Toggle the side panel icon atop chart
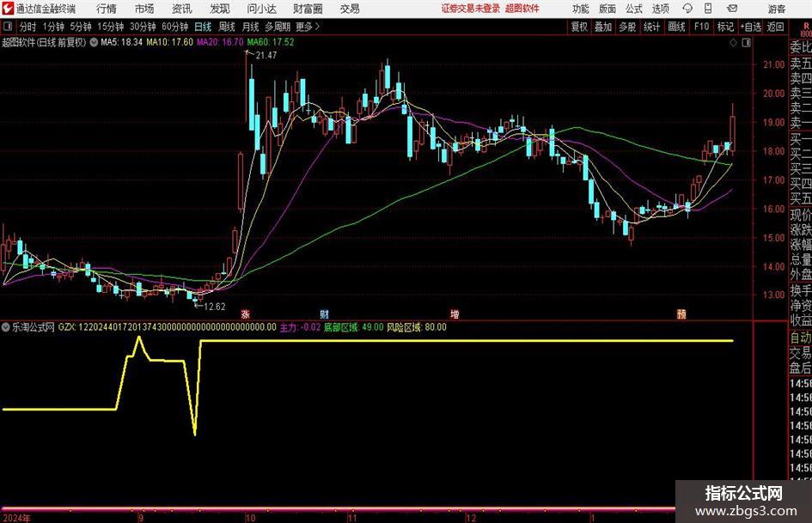The height and width of the screenshot is (523, 812). [x=746, y=42]
